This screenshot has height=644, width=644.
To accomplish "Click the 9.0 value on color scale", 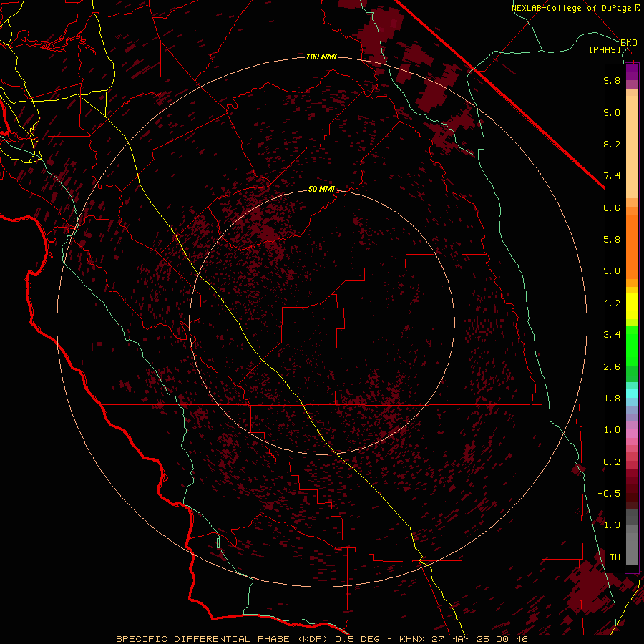I will (612, 112).
